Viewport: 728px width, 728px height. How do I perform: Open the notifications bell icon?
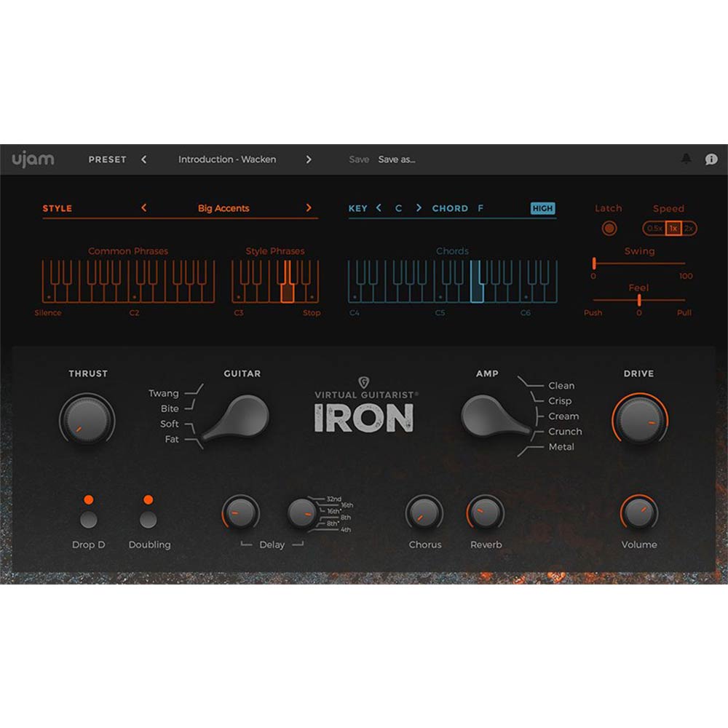686,159
